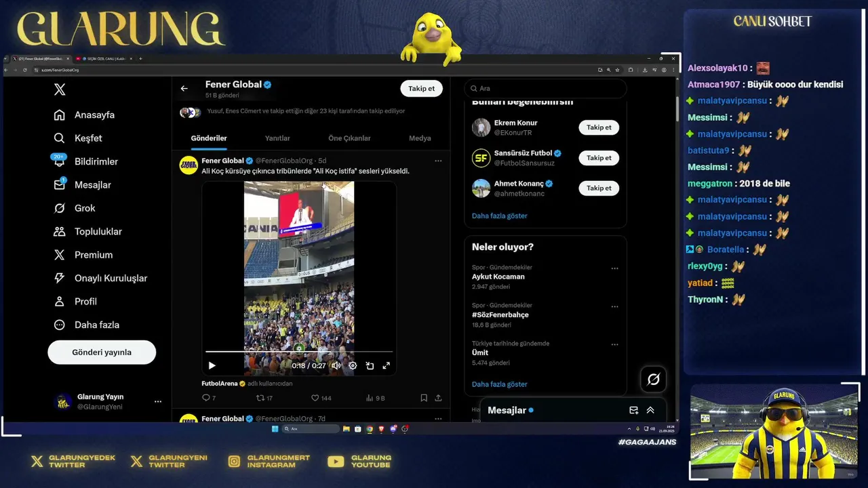
Task: View analytics of the Ali Koç post
Action: click(x=375, y=398)
